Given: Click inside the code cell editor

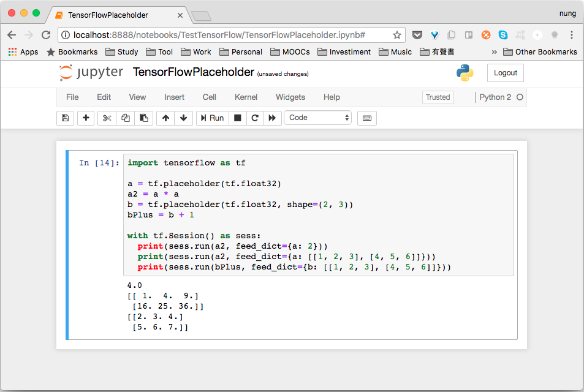Looking at the screenshot, I should coord(319,215).
